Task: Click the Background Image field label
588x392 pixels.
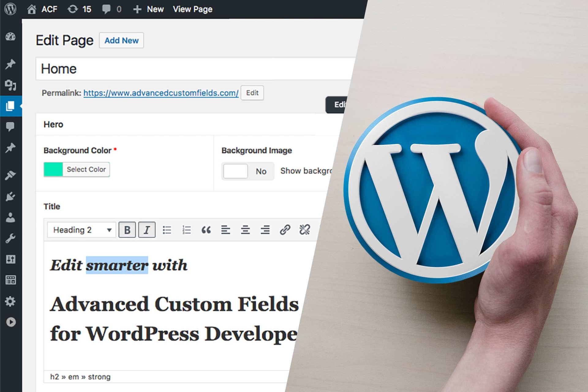Action: point(257,150)
